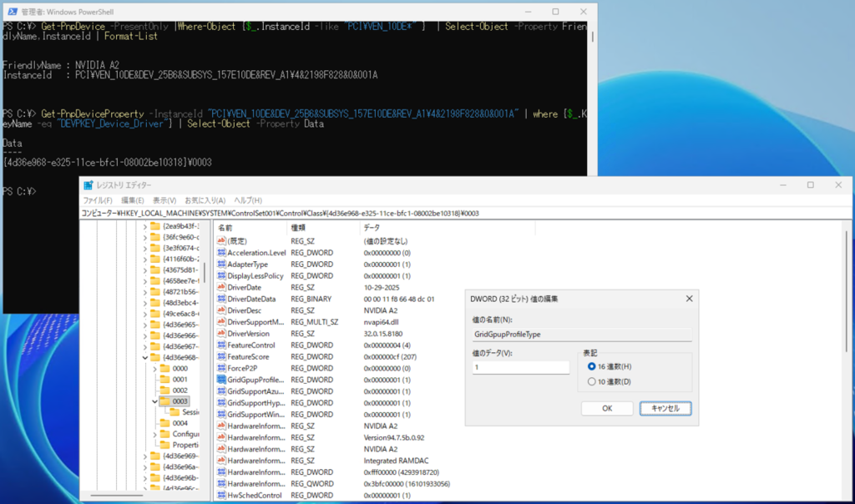Expand the Configuration subkey
Screen dimensions: 855x504
(x=154, y=434)
